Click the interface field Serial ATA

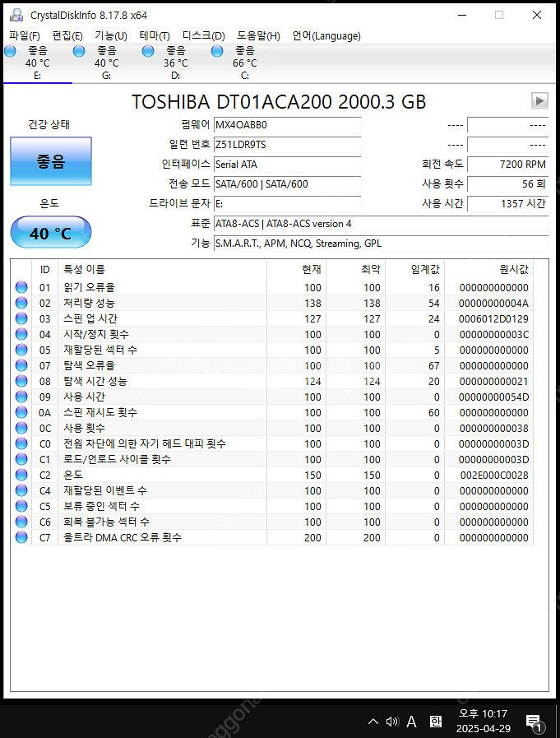[x=288, y=165]
